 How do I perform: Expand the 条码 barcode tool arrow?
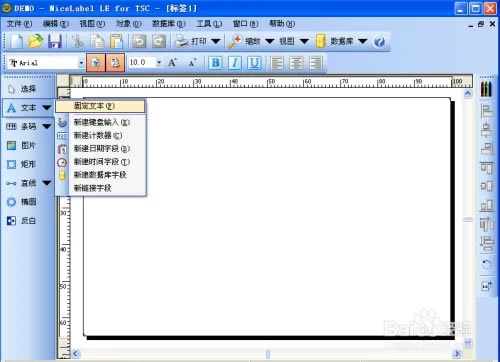[x=47, y=127]
